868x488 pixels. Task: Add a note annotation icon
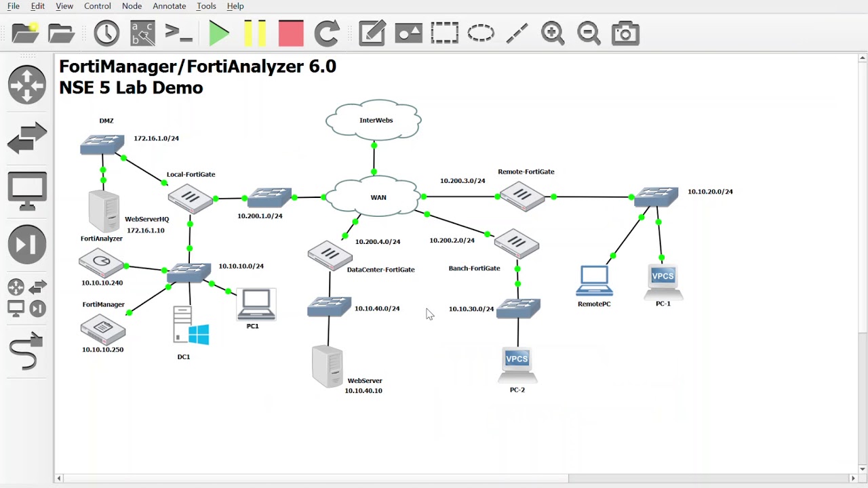pos(372,33)
